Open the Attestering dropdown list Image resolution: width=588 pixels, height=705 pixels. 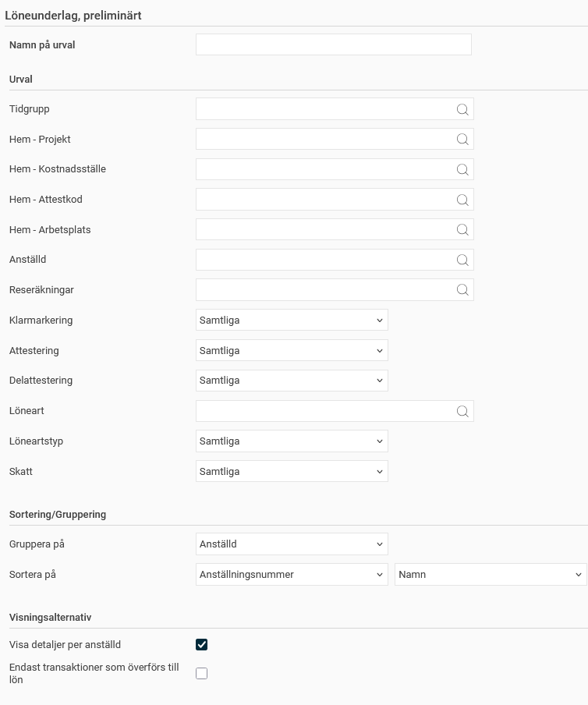point(292,350)
